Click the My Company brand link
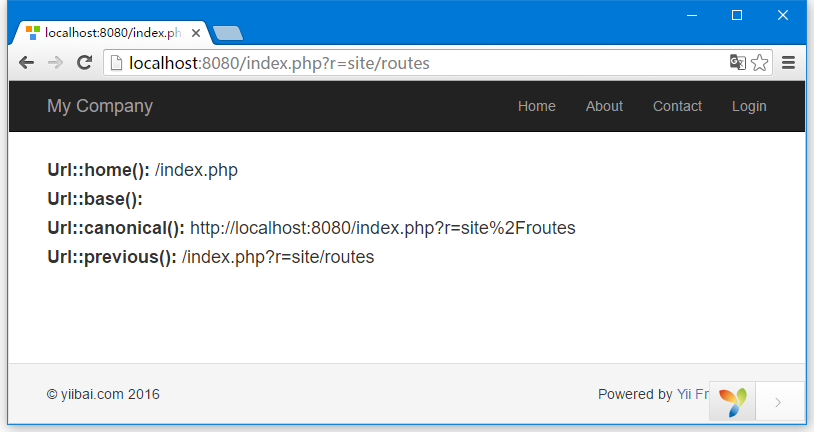The width and height of the screenshot is (814, 432). [x=100, y=106]
